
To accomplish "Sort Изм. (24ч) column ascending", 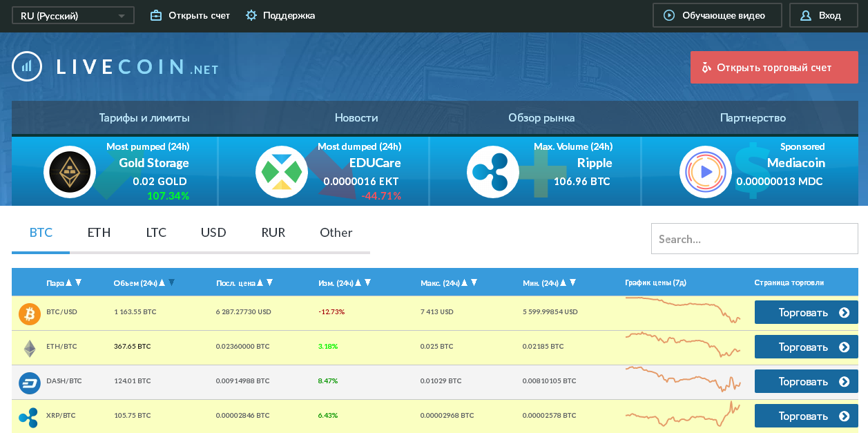I will point(358,282).
